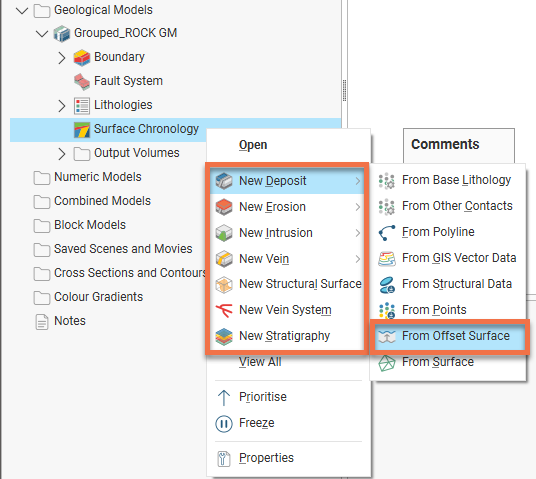Image resolution: width=536 pixels, height=479 pixels.
Task: Click the New Stratigraphy layers icon
Action: click(224, 336)
